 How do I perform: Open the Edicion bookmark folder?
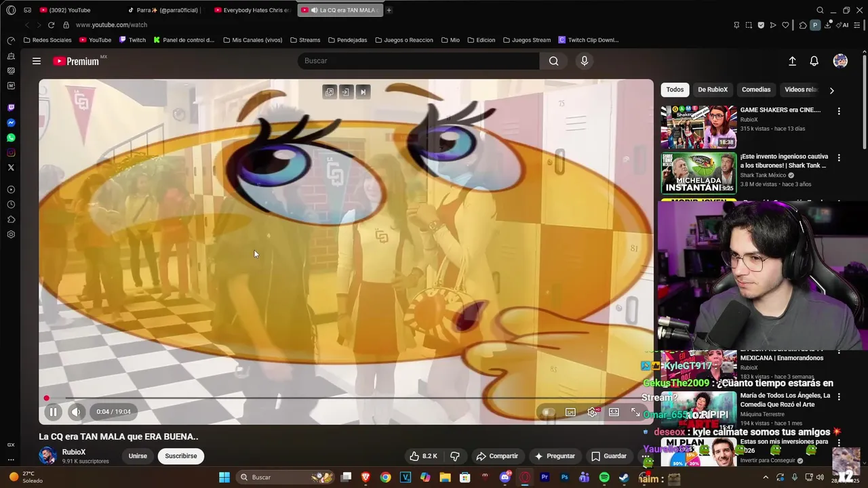[x=481, y=40]
